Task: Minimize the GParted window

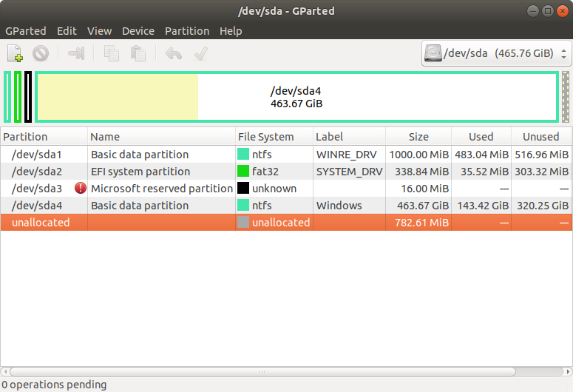Action: 533,11
